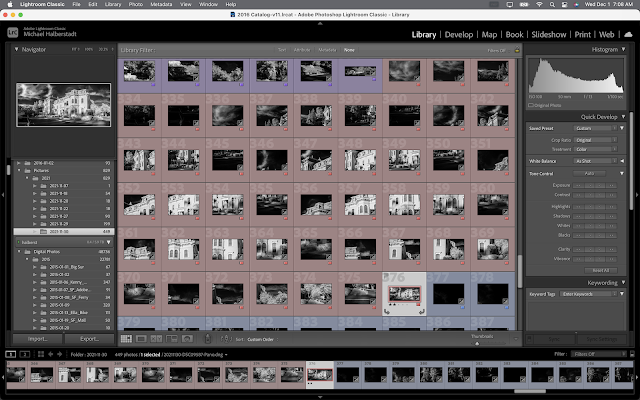Switch to Loupe view icon

141,339
